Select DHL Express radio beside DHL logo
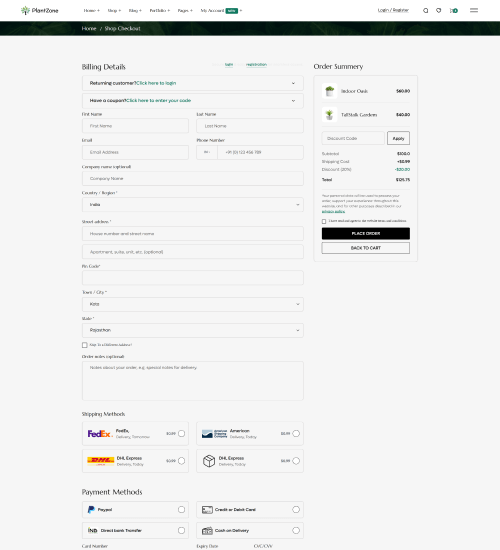The image size is (500, 550). click(x=181, y=461)
